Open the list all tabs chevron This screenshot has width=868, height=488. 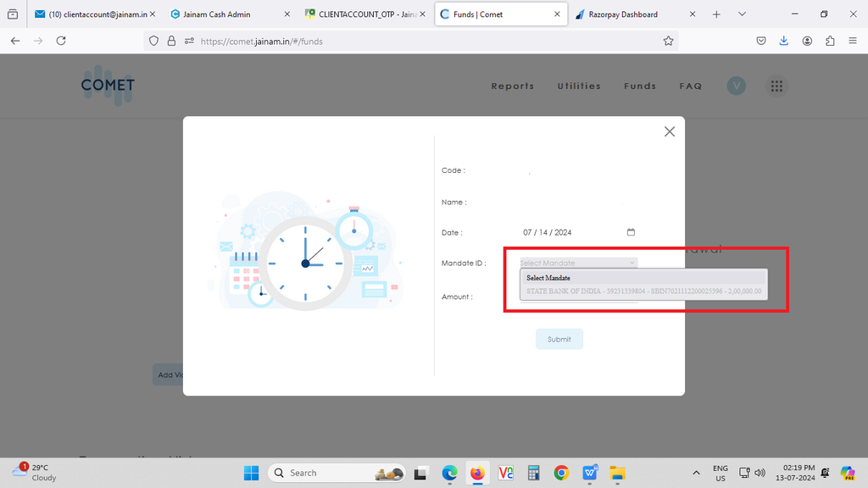point(742,14)
